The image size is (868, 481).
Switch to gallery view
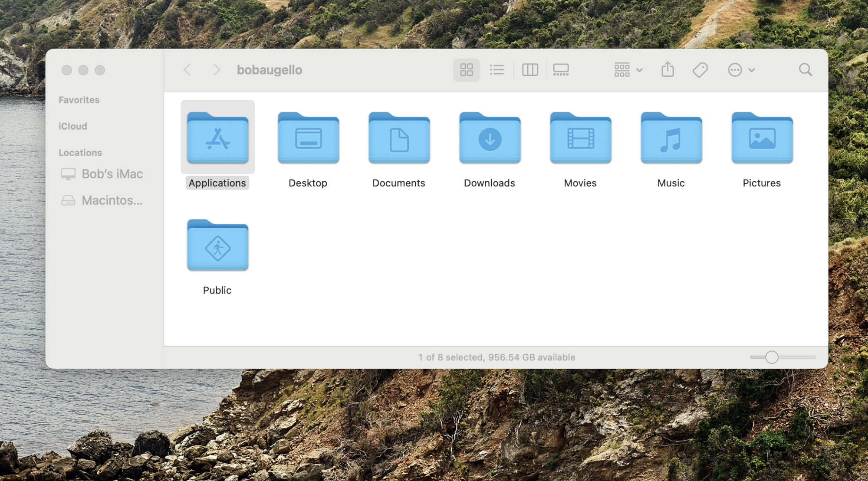(x=561, y=70)
